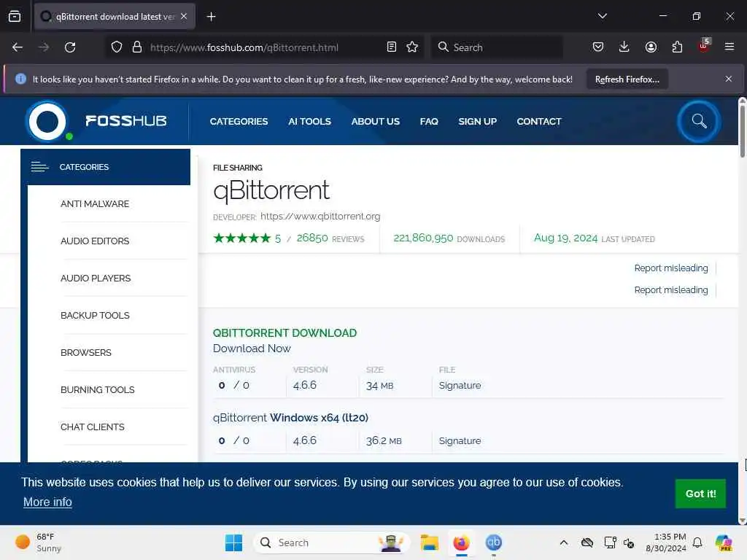Click the Firefox Search box
747x560 pixels.
(x=497, y=47)
